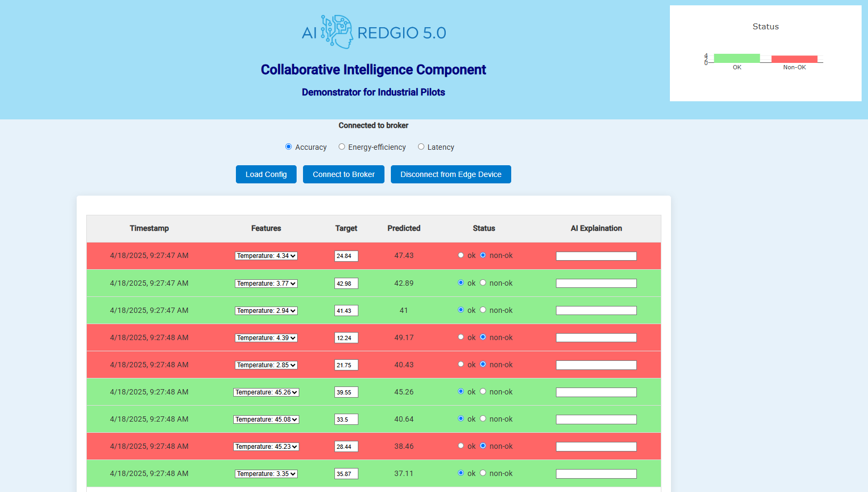This screenshot has width=868, height=492.
Task: Set the row with target 42.98 to non-ok
Action: (x=483, y=283)
